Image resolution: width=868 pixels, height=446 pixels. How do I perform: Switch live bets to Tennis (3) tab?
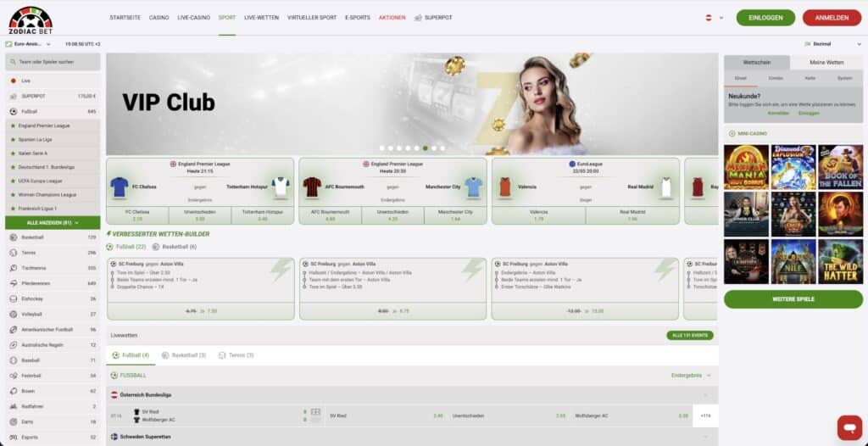coord(236,355)
